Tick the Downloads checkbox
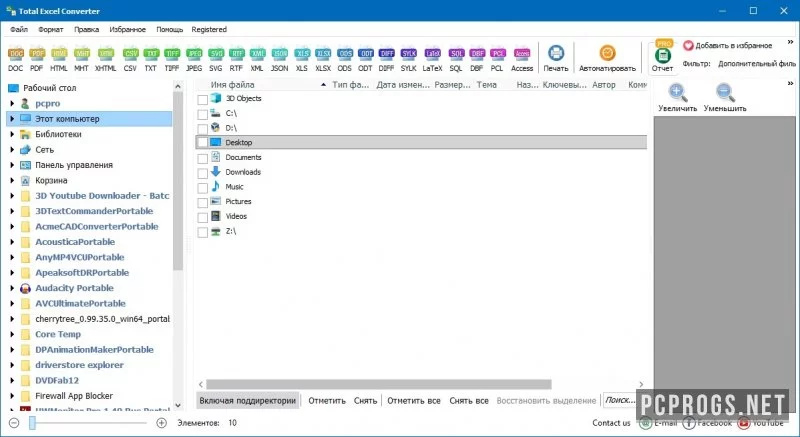The width and height of the screenshot is (800, 437). click(203, 173)
